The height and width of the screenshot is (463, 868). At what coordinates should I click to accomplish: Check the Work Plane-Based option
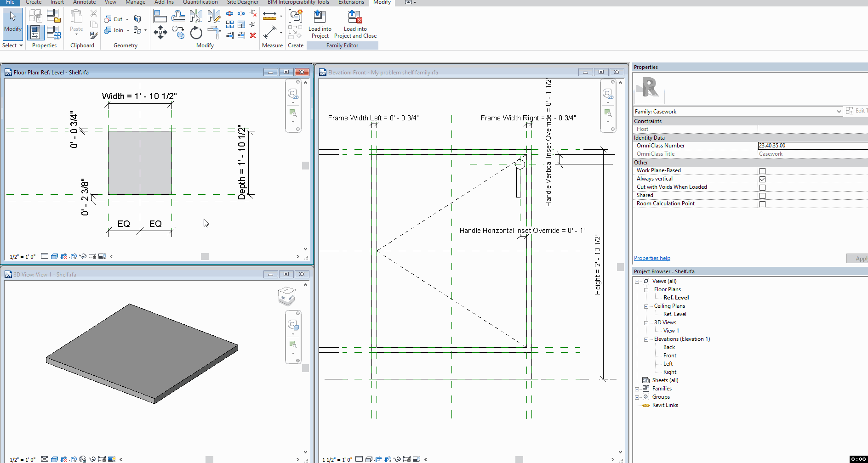pyautogui.click(x=763, y=170)
